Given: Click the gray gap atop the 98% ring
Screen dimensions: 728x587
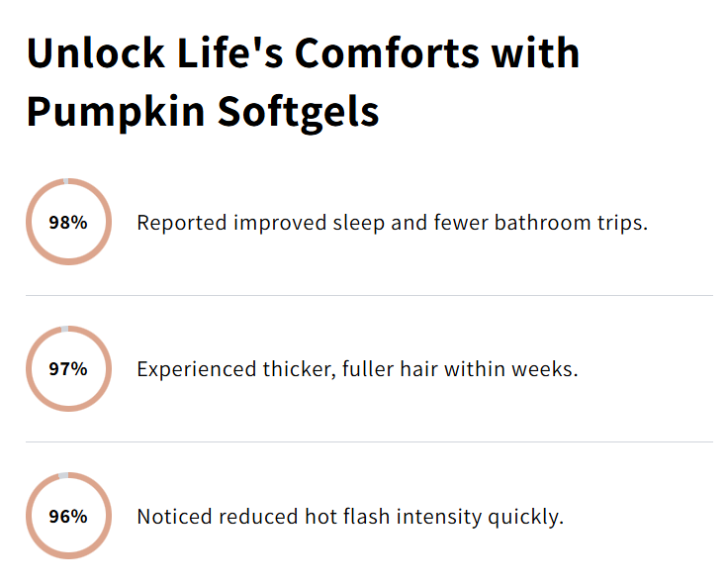Looking at the screenshot, I should [65, 181].
